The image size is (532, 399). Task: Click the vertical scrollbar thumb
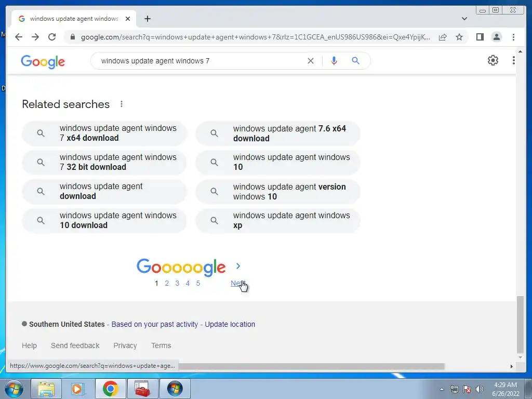pyautogui.click(x=520, y=325)
